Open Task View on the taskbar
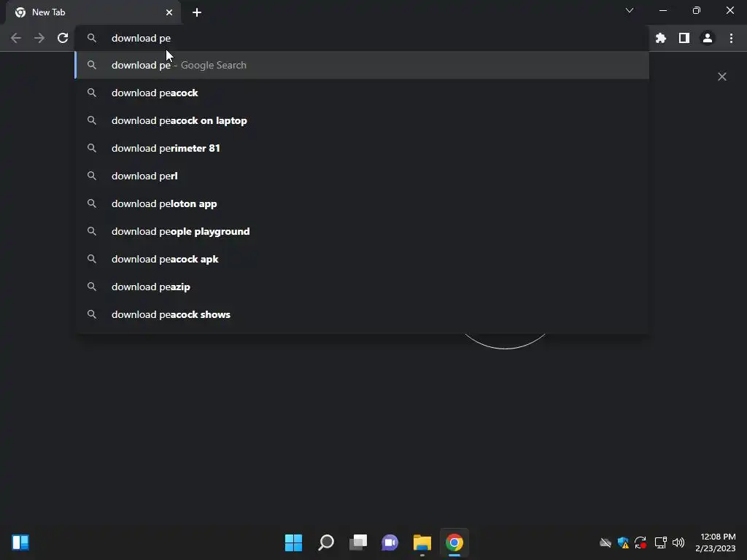The image size is (747, 560). click(x=357, y=542)
